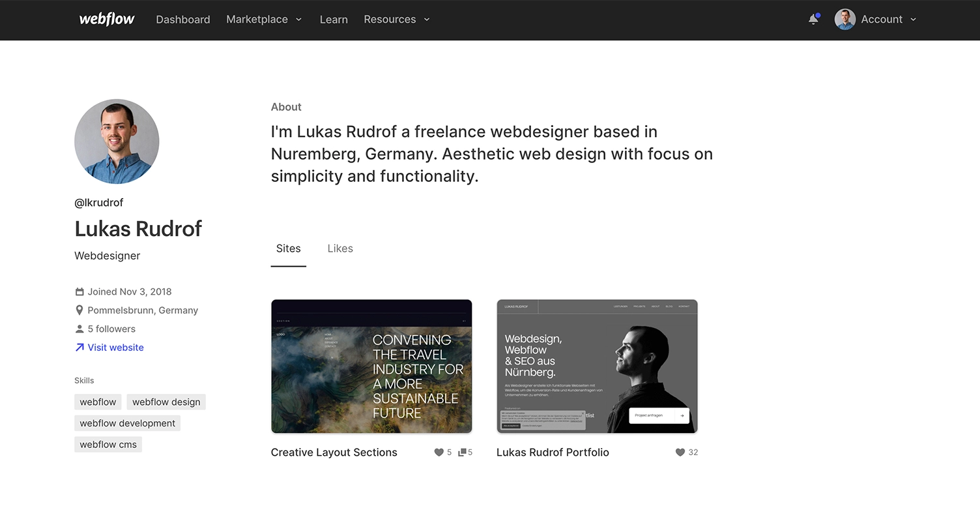
Task: Like the Creative Layout Sections site
Action: tap(439, 453)
